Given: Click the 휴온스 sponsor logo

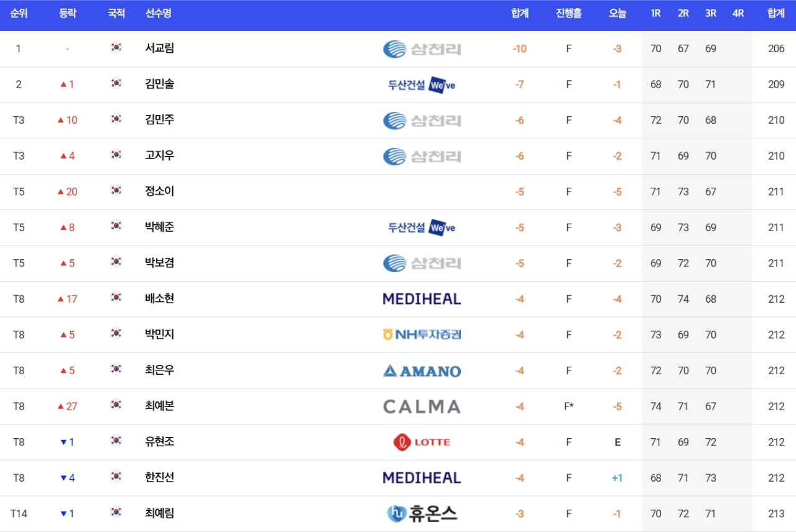Looking at the screenshot, I should (x=422, y=513).
